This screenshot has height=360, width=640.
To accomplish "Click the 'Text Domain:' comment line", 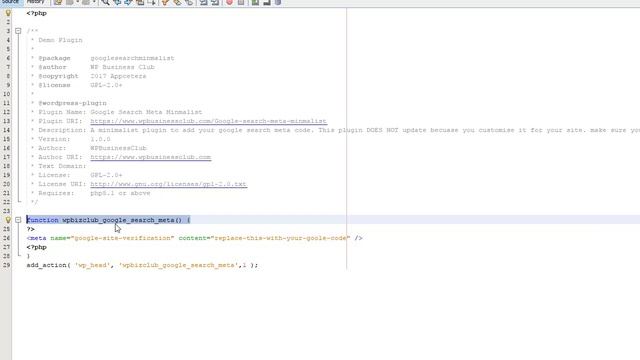I will (62, 166).
